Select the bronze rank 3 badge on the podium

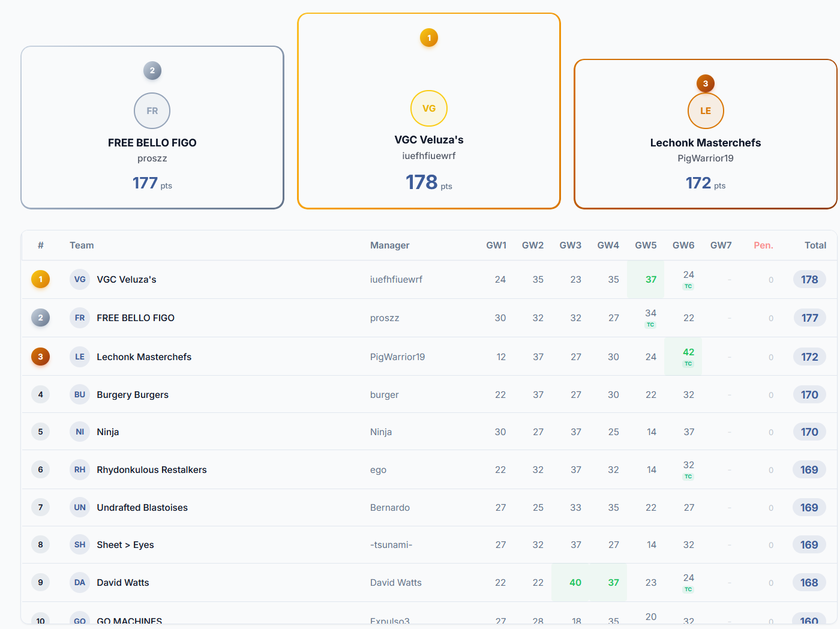(706, 83)
